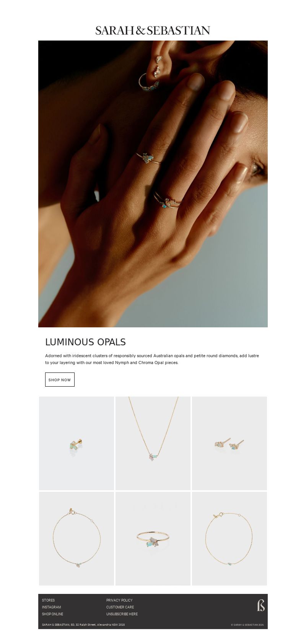
Task: Open the Customer Care link
Action: coord(120,607)
